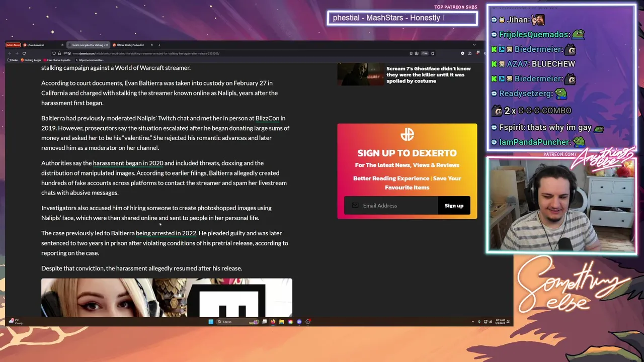Click the Email Address field
Viewport: 644px width, 362px height.
[x=391, y=206]
